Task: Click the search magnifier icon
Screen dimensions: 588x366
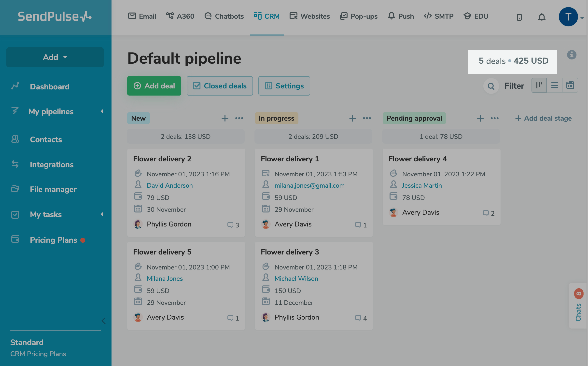Action: 491,86
